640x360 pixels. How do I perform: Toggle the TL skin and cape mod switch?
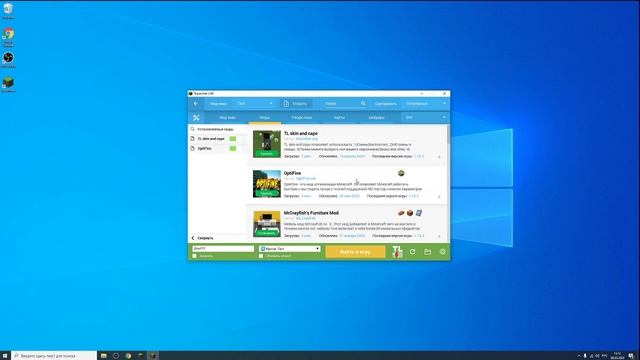pos(233,139)
